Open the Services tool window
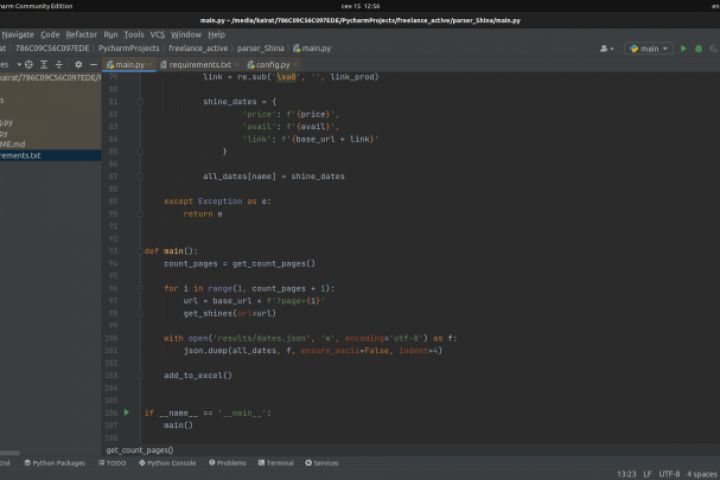The height and width of the screenshot is (480, 720). coord(322,463)
